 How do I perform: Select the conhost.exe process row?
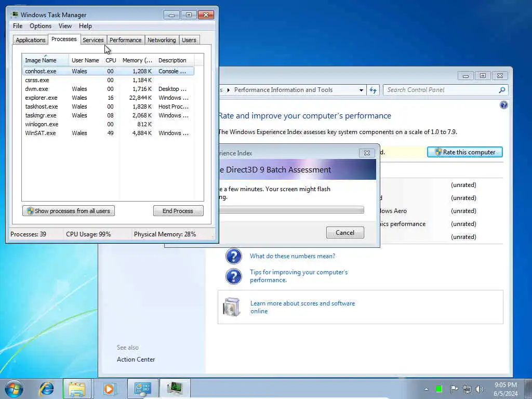pyautogui.click(x=108, y=71)
